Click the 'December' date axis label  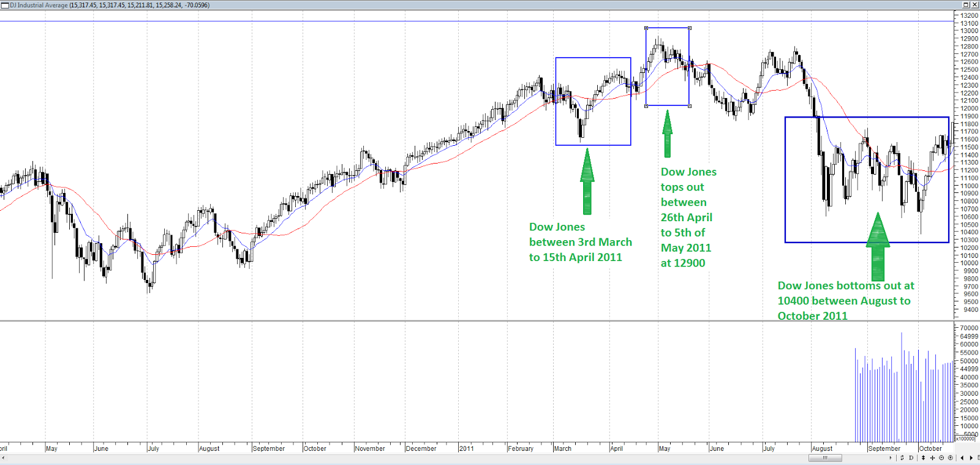pos(421,448)
